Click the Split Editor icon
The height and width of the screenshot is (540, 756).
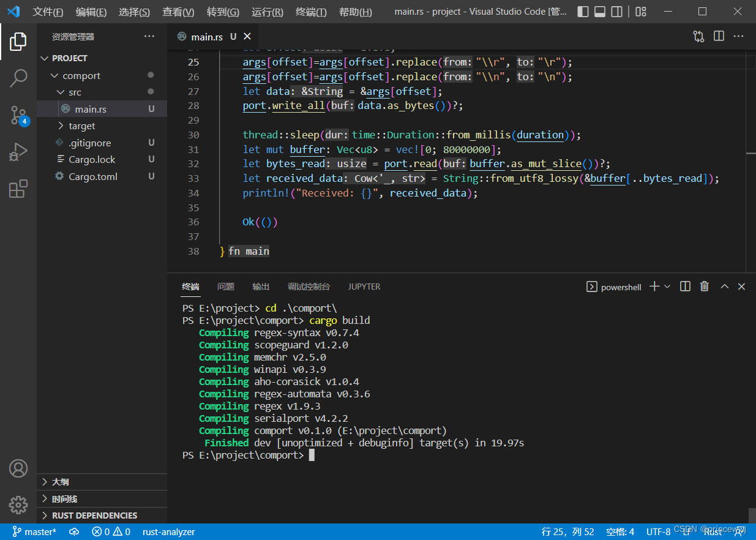(718, 36)
